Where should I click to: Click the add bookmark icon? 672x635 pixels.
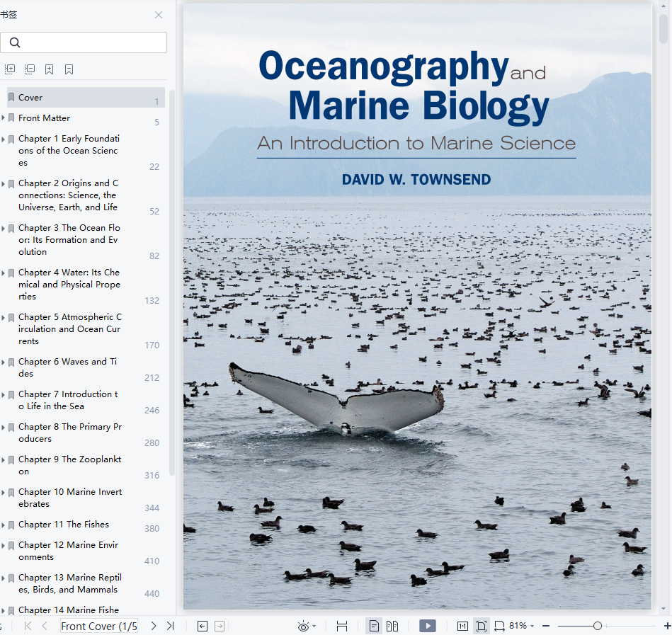pyautogui.click(x=50, y=69)
